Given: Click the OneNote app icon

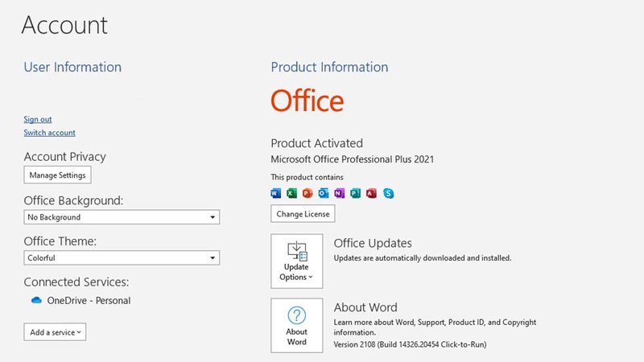Looking at the screenshot, I should point(339,193).
